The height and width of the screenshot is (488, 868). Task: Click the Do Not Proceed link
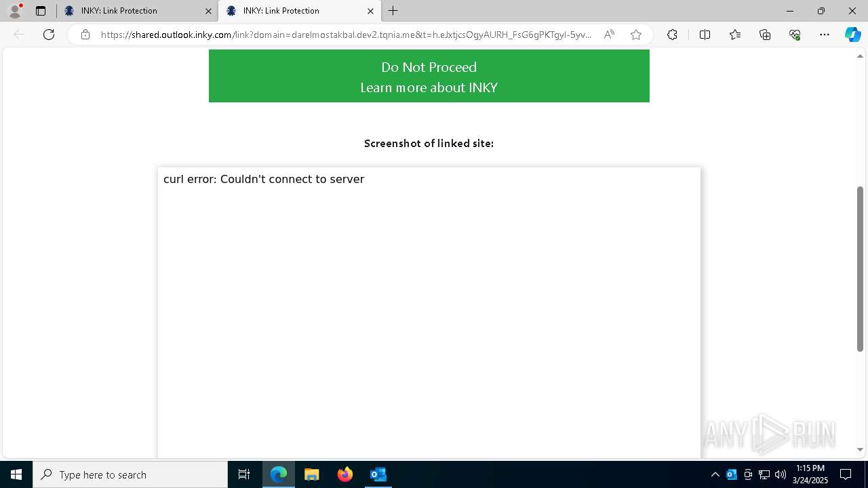pyautogui.click(x=429, y=67)
